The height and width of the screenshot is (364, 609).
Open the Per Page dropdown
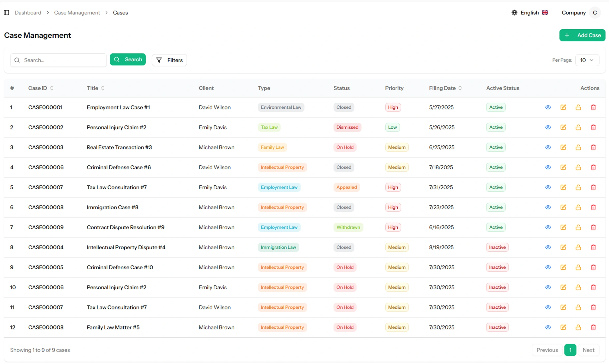tap(587, 60)
